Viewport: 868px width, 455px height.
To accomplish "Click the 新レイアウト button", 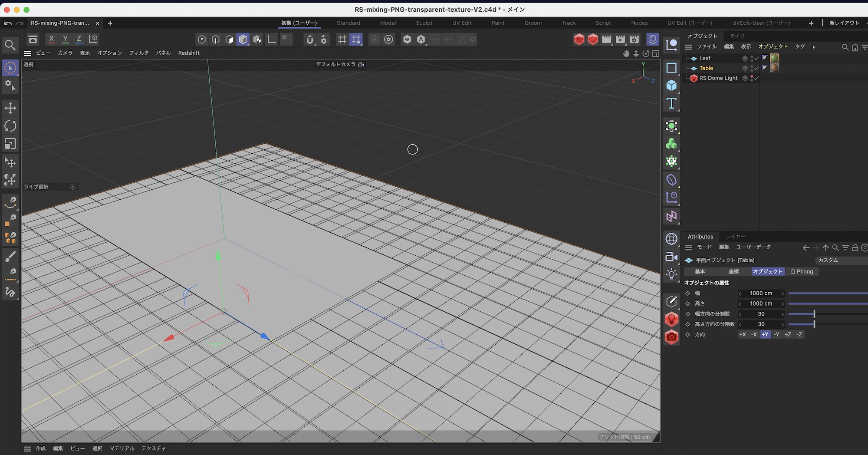I will pos(844,23).
